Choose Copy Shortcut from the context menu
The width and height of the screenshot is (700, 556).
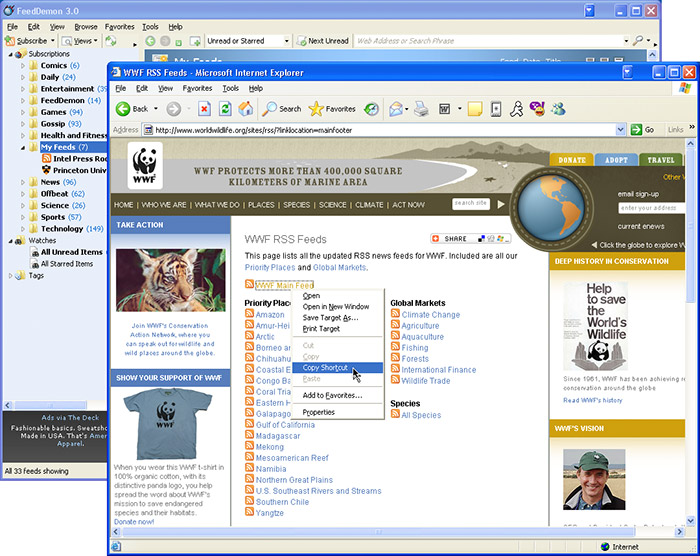[325, 368]
